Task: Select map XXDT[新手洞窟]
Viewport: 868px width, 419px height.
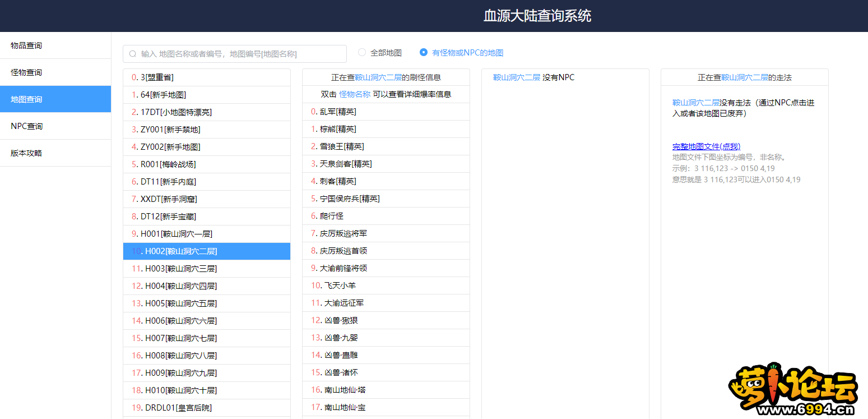Action: point(207,199)
